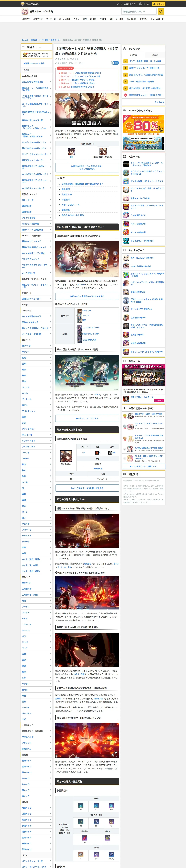This screenshot has height=868, width=186.
Task: Open ranking item 2 最強キャラランキング
Action: click(x=143, y=68)
